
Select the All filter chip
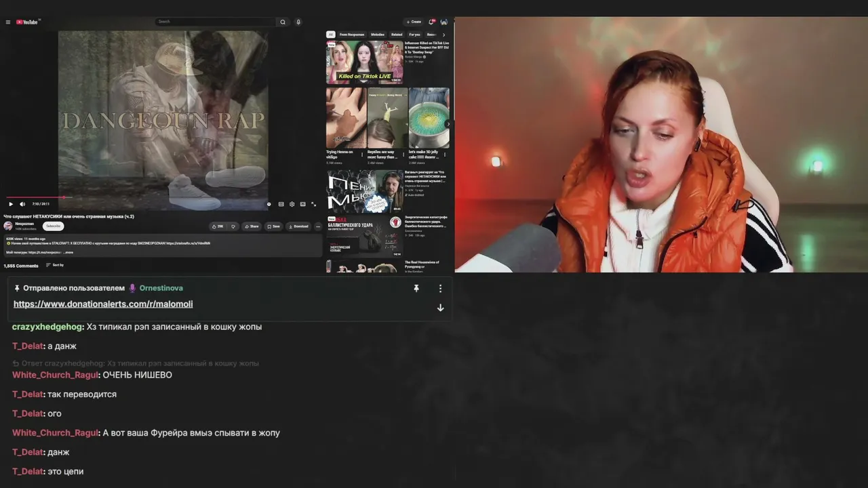[x=330, y=35]
